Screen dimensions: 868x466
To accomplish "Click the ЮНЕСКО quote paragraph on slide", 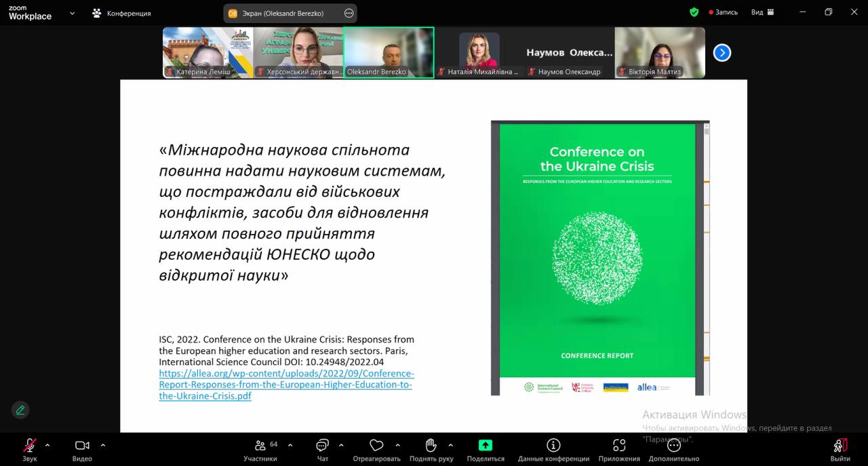I will [x=302, y=212].
